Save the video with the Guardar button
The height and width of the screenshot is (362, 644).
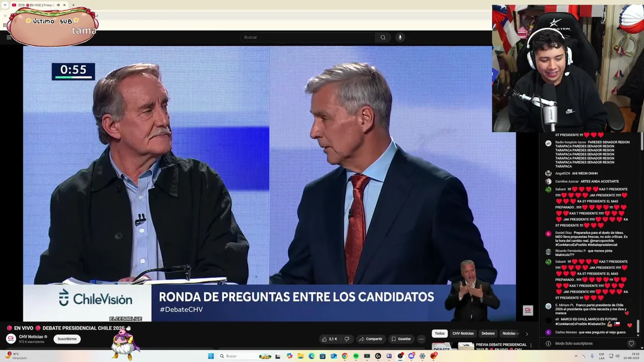[401, 339]
